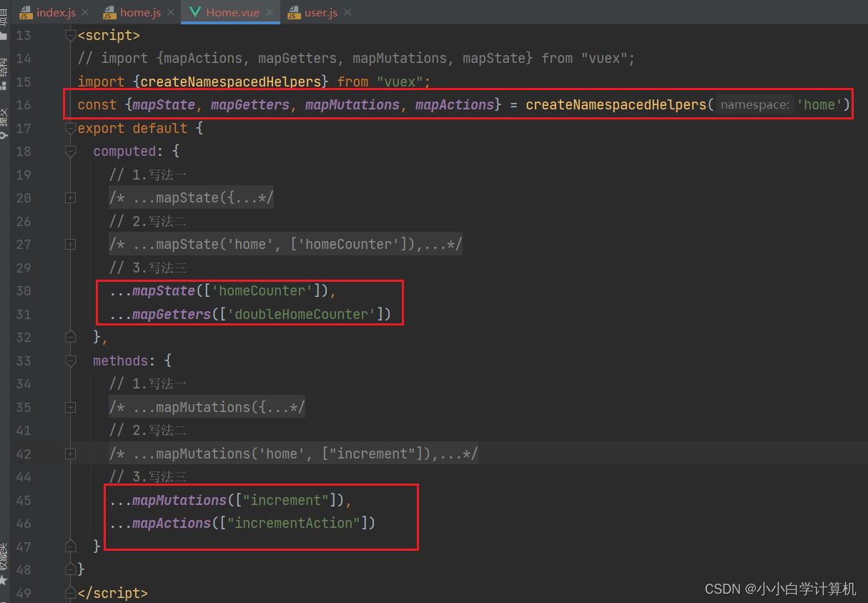Click folded text '/* ...mapMutations({...*/'
Viewport: 868px width, 603px height.
[x=207, y=407]
